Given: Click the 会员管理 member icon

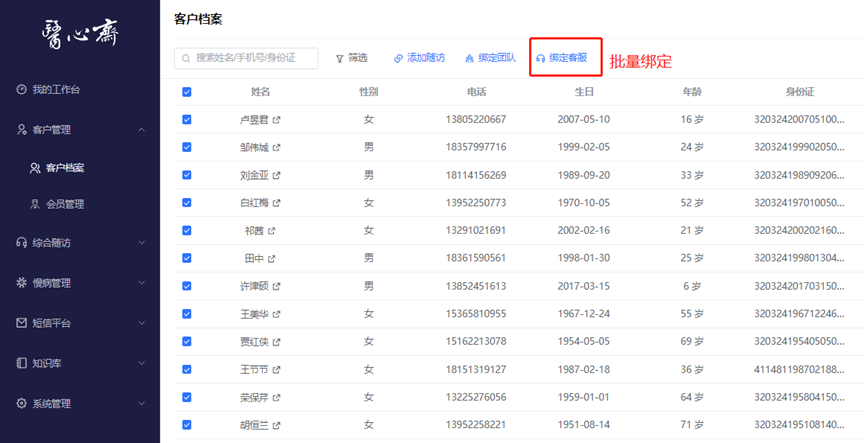Looking at the screenshot, I should click(x=35, y=204).
